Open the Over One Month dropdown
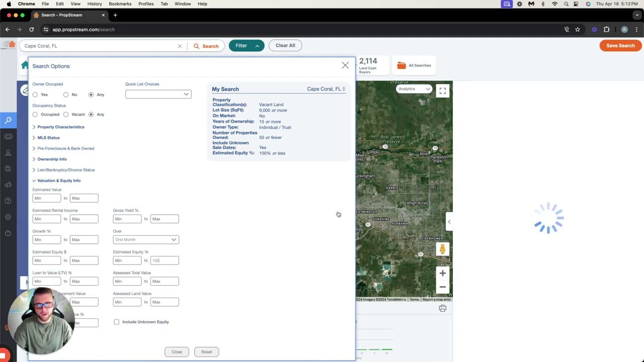 pyautogui.click(x=145, y=240)
